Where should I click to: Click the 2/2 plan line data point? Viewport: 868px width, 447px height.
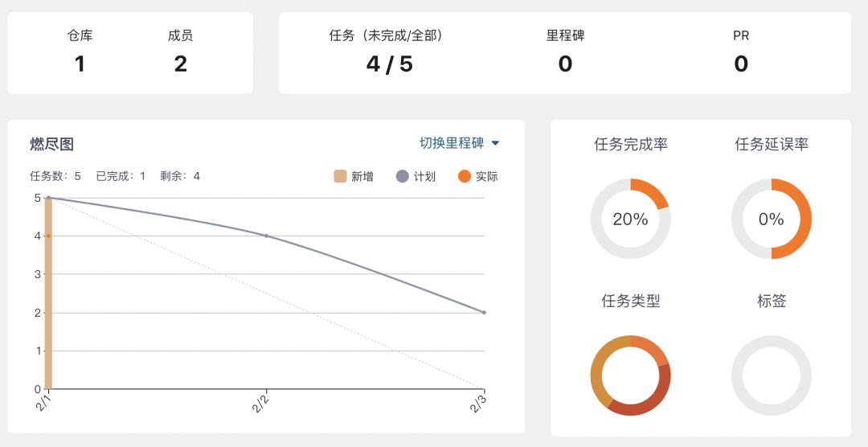266,236
